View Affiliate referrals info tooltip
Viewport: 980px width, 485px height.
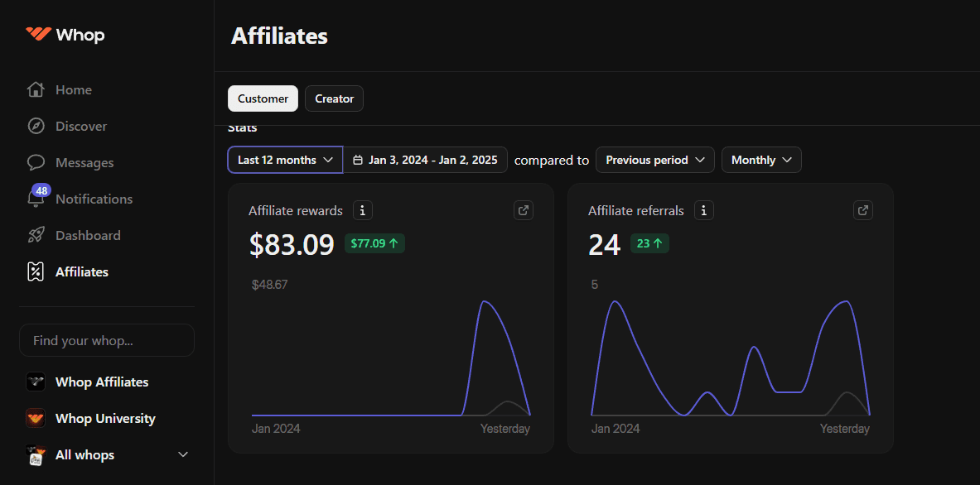pos(703,210)
